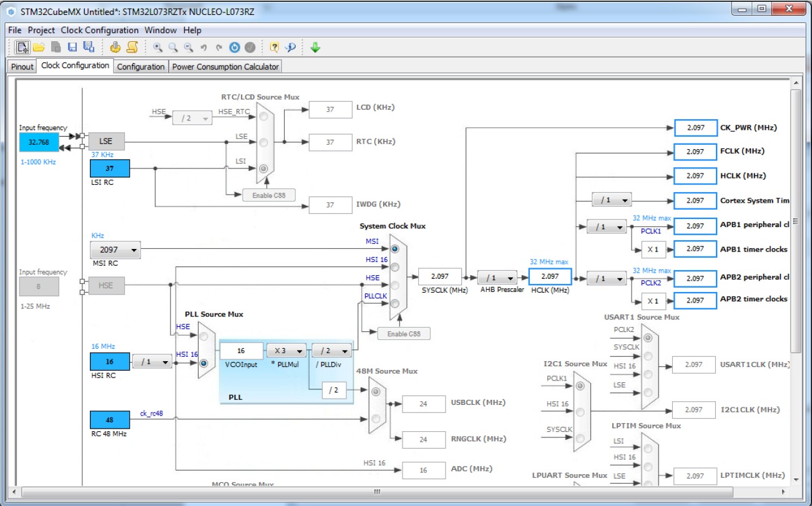
Task: Click the New Project toolbar icon
Action: coord(22,47)
